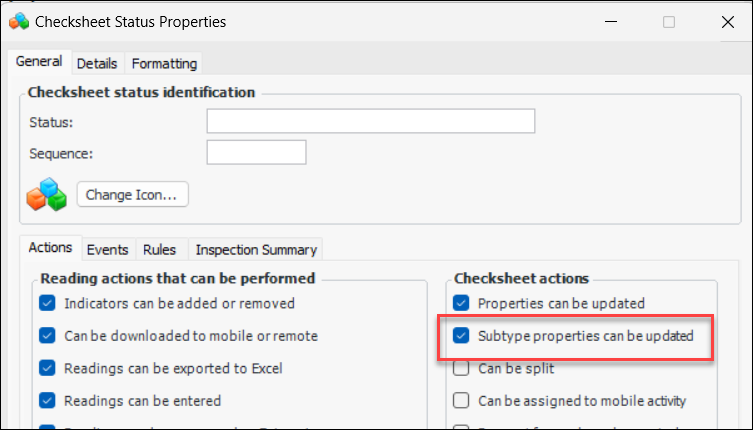Open the Rules tab
The image size is (753, 430).
(159, 249)
